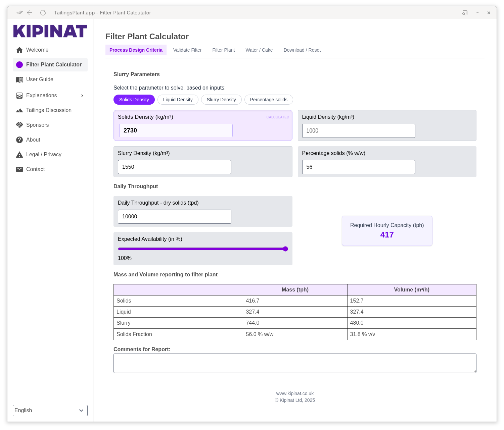Click the Comments for Report text box
The width and height of the screenshot is (504, 430).
click(295, 363)
